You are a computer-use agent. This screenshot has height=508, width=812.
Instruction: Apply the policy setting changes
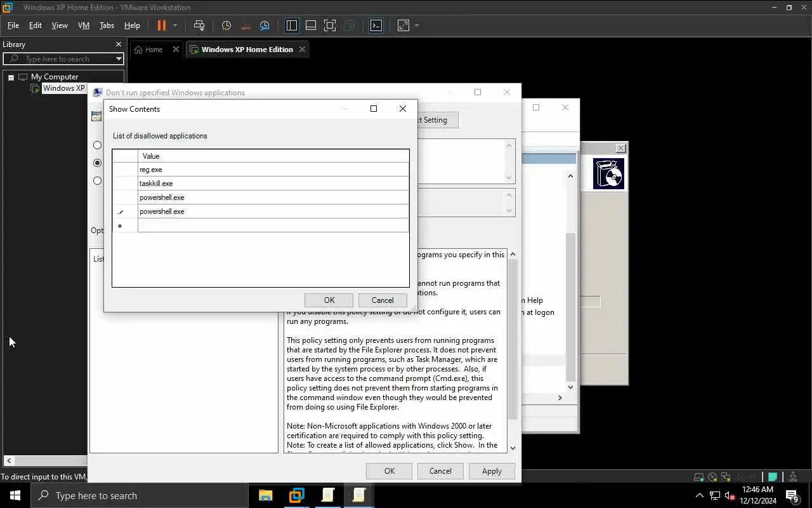click(492, 471)
